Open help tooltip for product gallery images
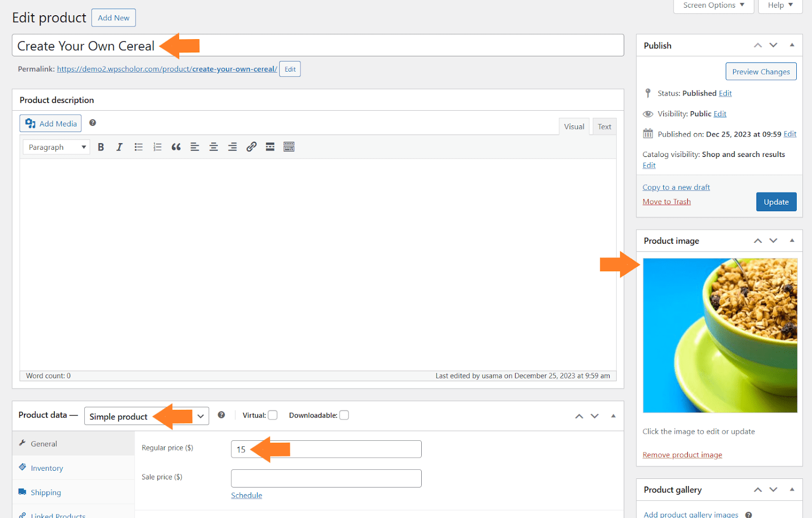The height and width of the screenshot is (518, 812). pyautogui.click(x=749, y=514)
